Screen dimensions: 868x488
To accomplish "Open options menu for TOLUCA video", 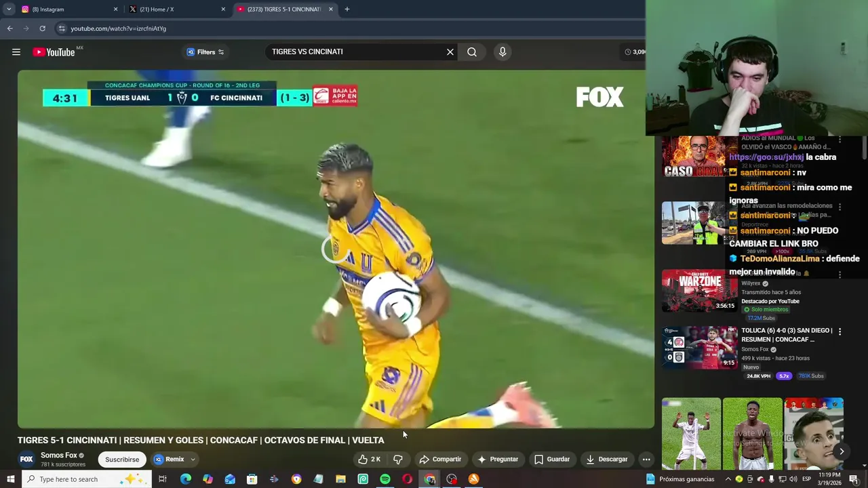I will [840, 331].
